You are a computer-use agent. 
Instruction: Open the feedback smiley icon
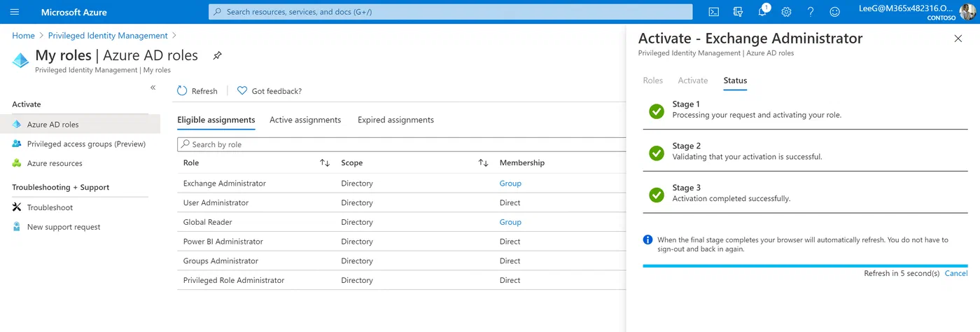(834, 12)
